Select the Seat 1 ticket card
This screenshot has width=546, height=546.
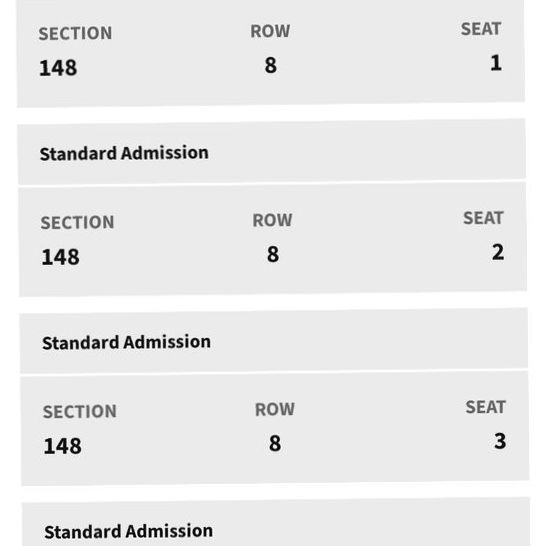(271, 52)
